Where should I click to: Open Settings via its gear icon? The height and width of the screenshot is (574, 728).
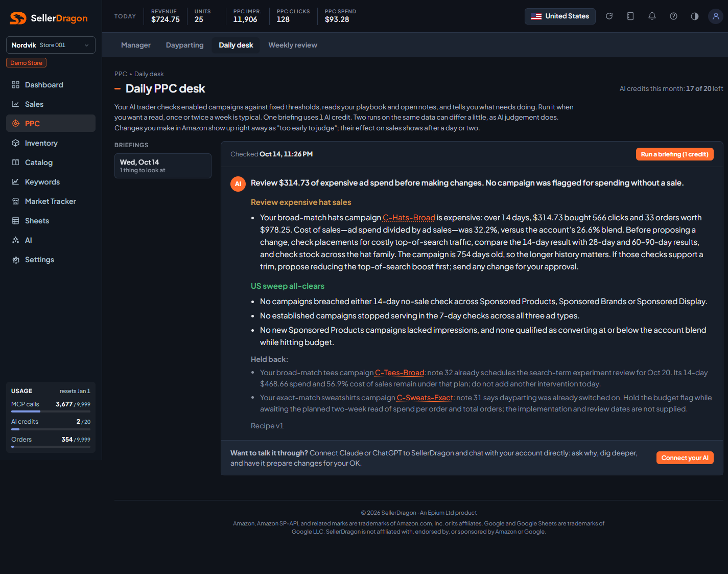16,260
